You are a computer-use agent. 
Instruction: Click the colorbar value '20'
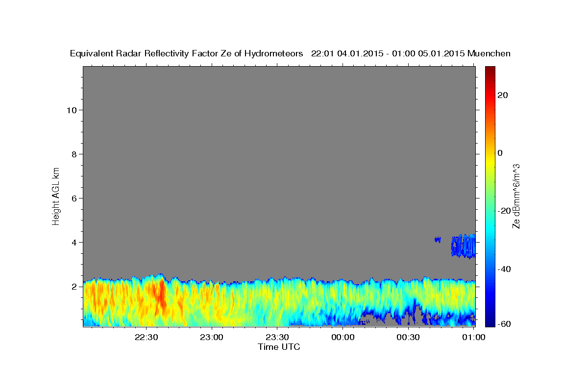503,95
